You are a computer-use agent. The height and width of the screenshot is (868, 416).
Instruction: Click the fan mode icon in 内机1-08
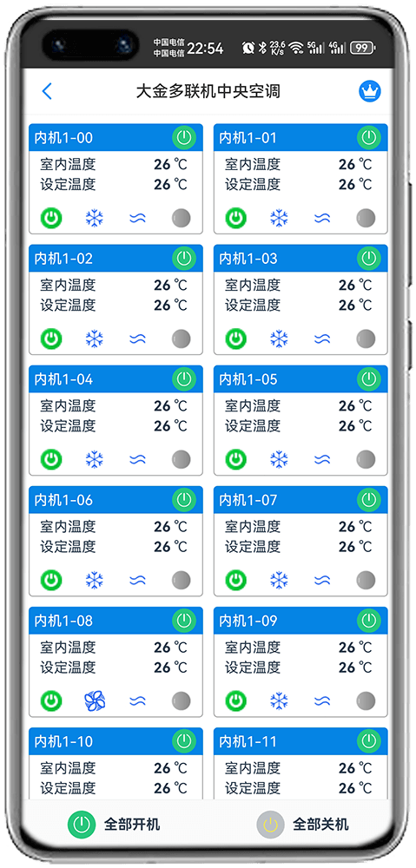pyautogui.click(x=95, y=700)
